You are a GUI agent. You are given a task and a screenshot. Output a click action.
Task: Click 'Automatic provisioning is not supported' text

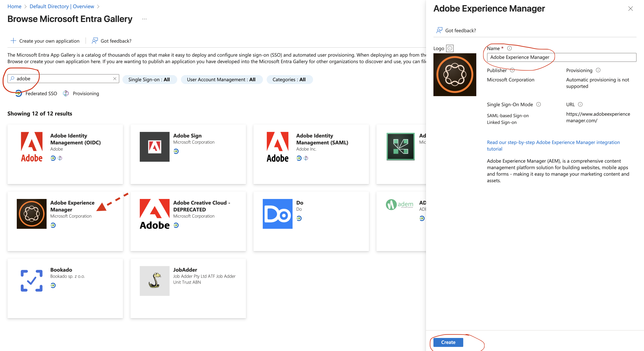pos(597,83)
